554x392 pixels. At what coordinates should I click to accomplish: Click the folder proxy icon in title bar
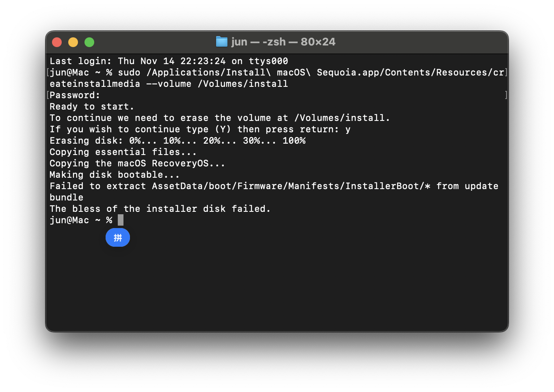point(221,42)
